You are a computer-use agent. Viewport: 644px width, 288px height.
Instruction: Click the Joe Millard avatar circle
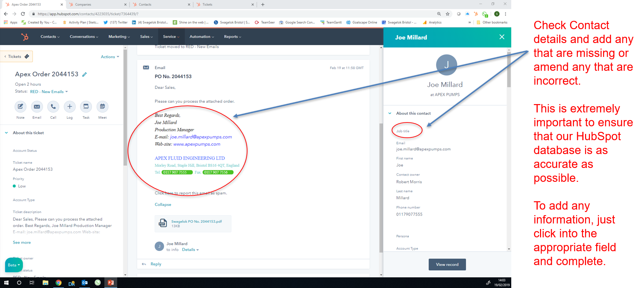coord(446,65)
